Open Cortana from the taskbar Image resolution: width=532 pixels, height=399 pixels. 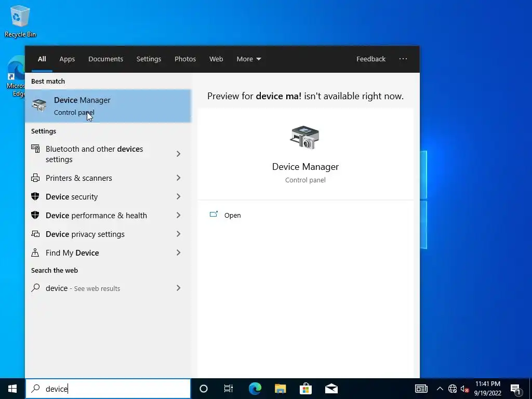(204, 389)
